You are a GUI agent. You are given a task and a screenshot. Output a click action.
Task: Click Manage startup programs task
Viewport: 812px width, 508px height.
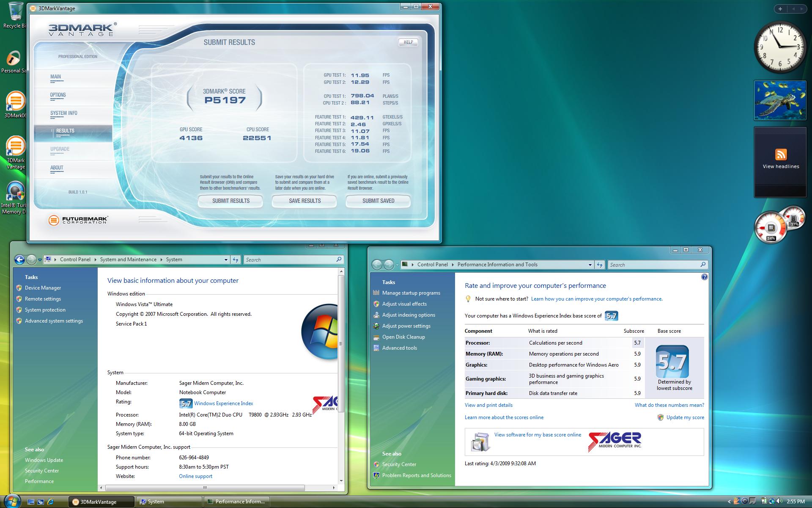[x=411, y=293]
